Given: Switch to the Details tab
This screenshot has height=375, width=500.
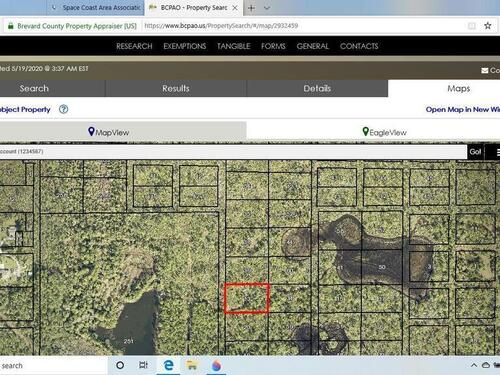Looking at the screenshot, I should tap(317, 88).
